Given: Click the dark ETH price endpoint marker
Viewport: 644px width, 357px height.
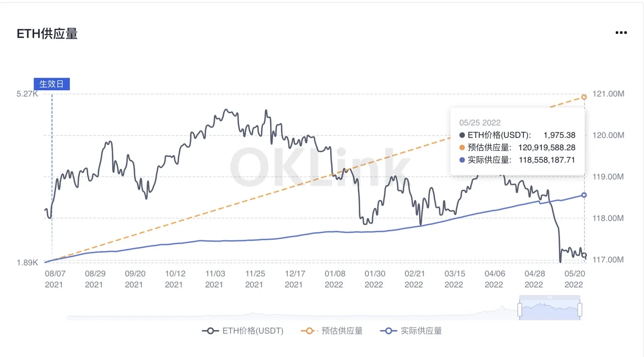Looking at the screenshot, I should point(584,256).
